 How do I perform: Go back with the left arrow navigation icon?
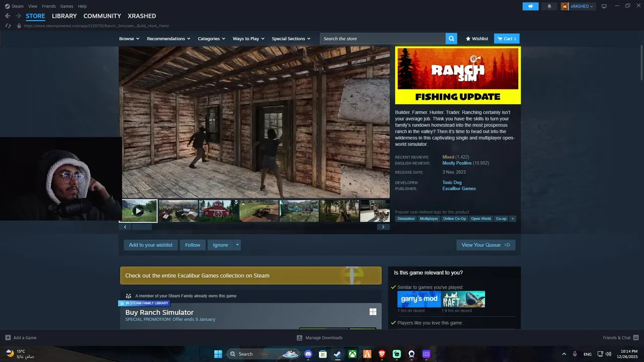(x=8, y=16)
